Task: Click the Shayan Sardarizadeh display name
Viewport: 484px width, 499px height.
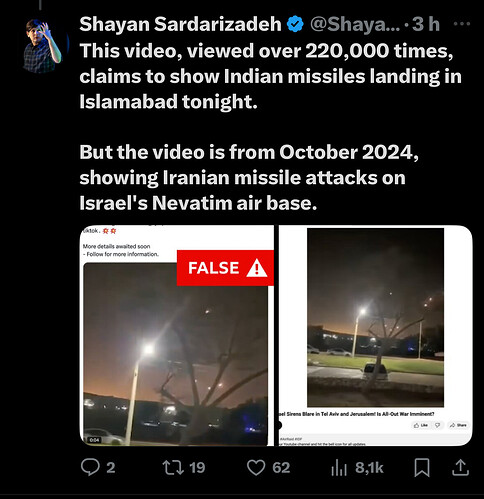Action: point(180,24)
